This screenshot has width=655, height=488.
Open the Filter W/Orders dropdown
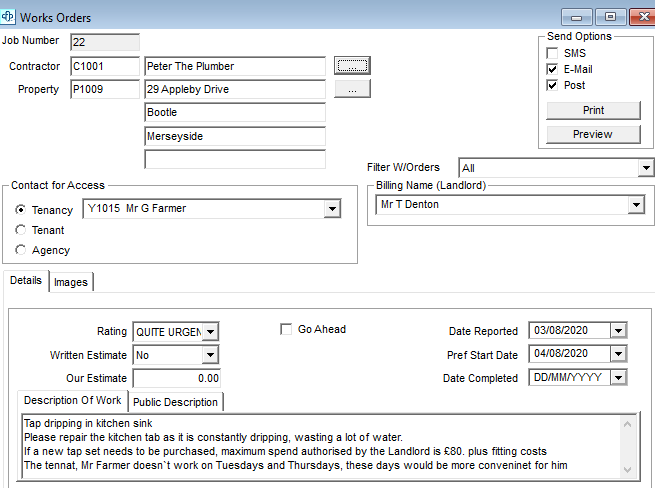646,168
